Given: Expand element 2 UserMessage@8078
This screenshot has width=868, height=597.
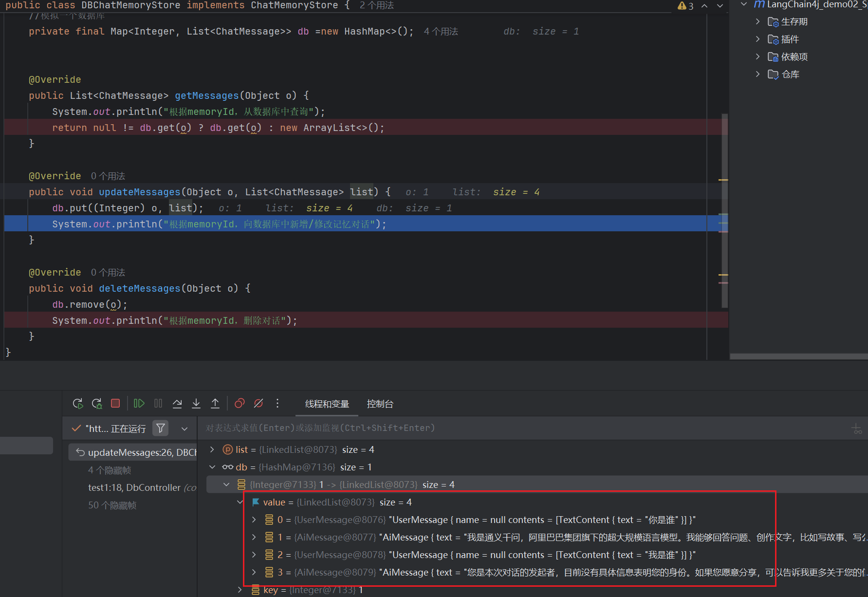Looking at the screenshot, I should [254, 555].
